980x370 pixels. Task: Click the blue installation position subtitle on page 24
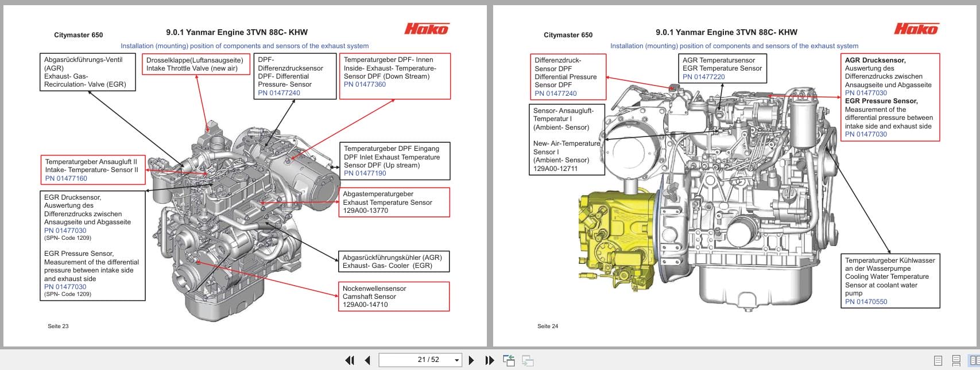(x=734, y=46)
